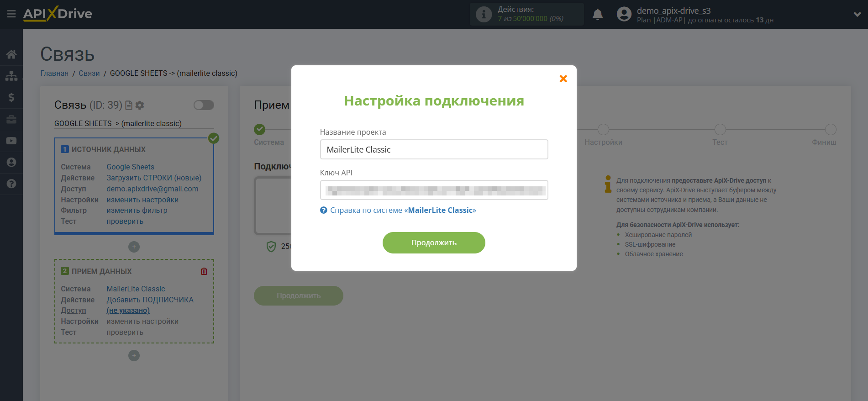
Task: Go to Home sidebar icon
Action: click(11, 54)
